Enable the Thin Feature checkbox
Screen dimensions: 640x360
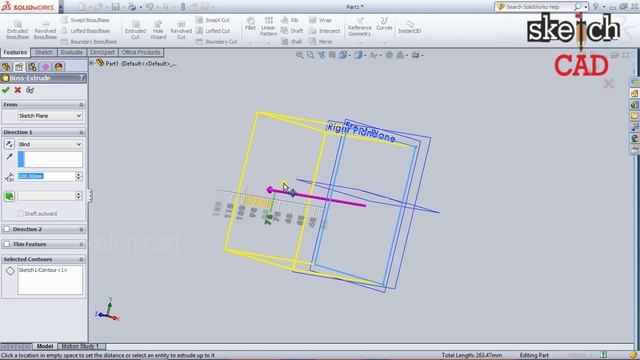click(x=7, y=244)
